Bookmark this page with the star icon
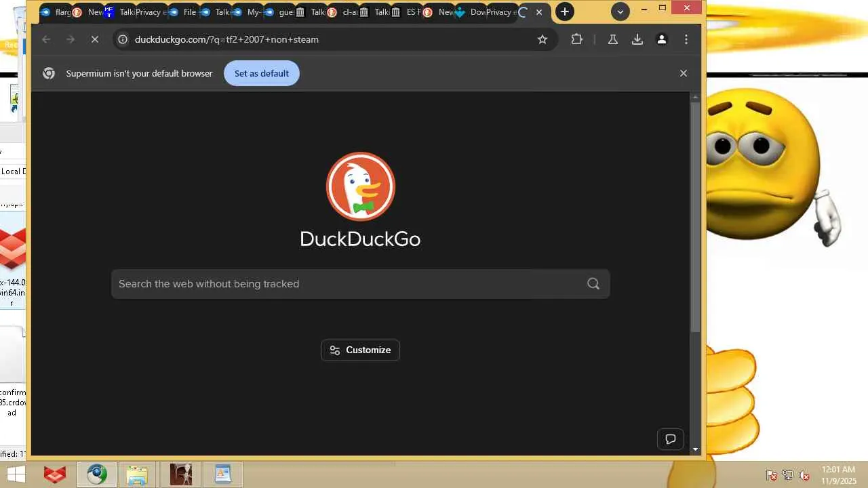 pyautogui.click(x=542, y=39)
